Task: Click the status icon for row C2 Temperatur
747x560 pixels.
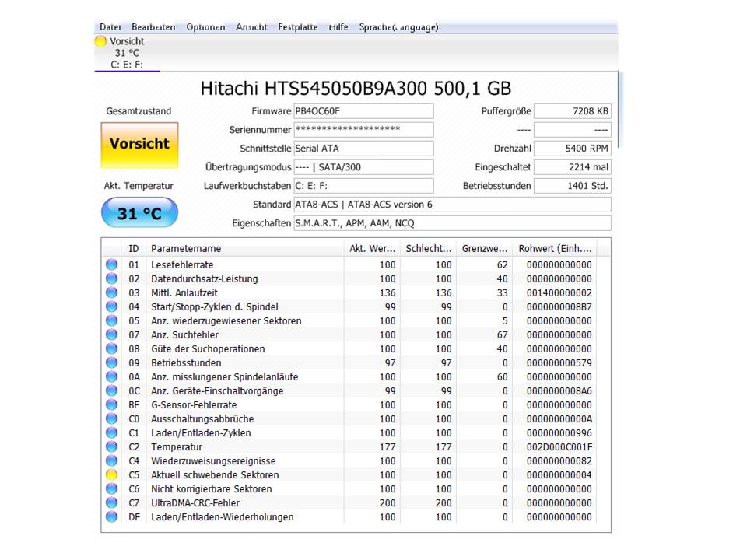Action: (x=111, y=446)
